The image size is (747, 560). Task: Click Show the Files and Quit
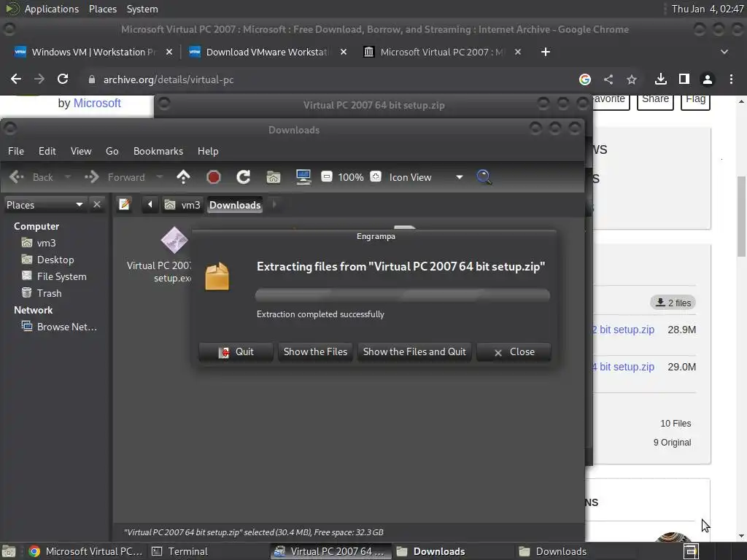pos(414,352)
